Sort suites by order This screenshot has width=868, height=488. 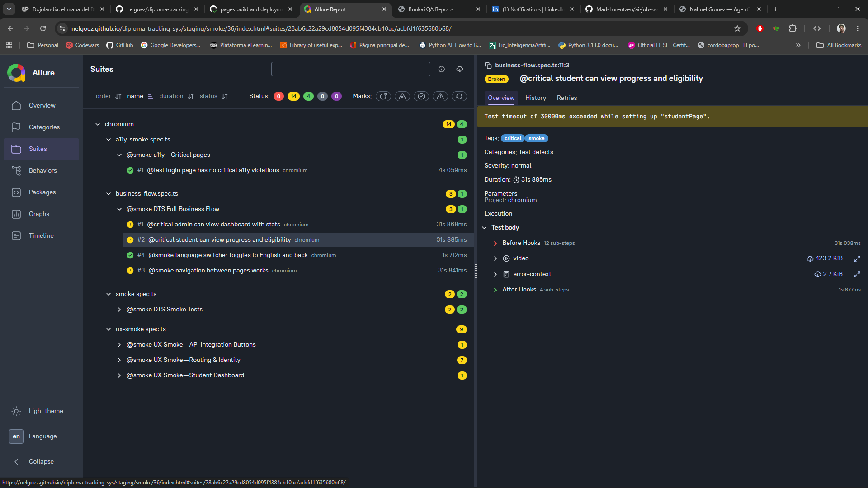108,96
